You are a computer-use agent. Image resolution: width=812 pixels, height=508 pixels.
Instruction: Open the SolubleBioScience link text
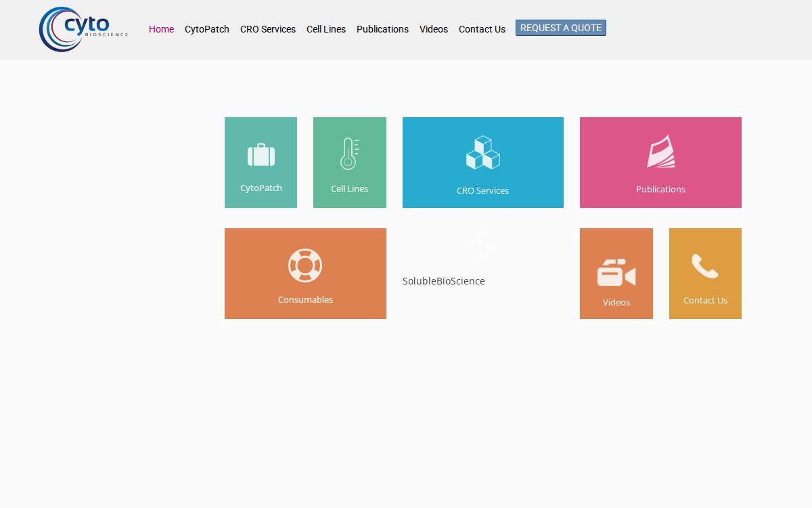point(444,281)
